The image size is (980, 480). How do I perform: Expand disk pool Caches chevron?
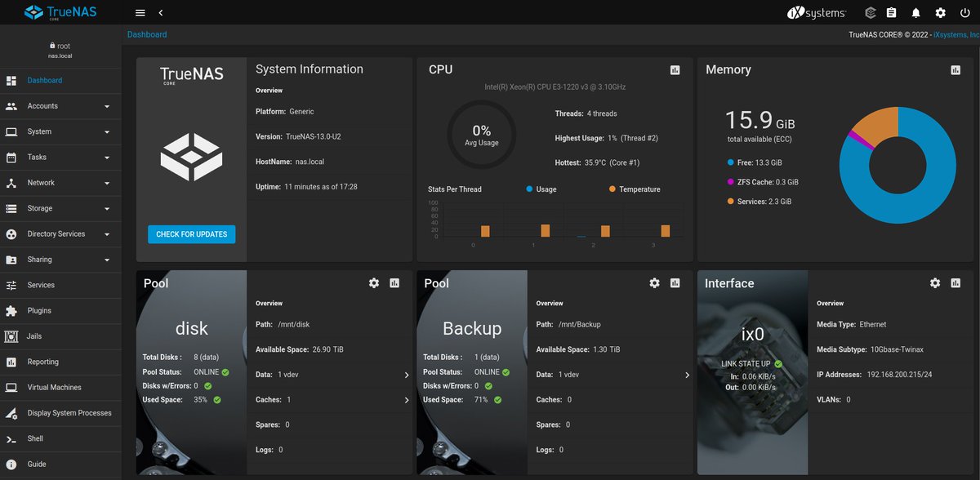pos(407,400)
